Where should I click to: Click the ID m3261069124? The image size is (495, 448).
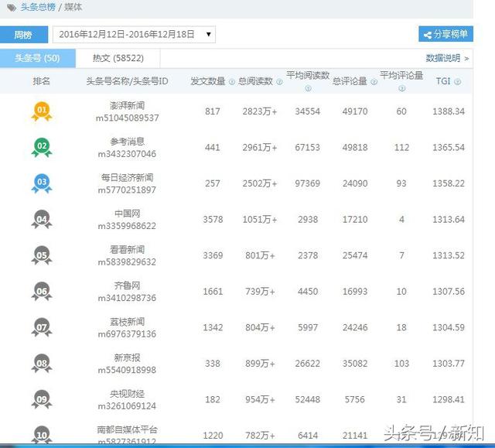point(127,405)
